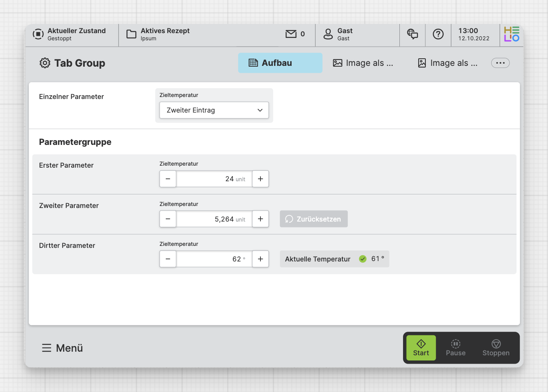
Task: Click the help question mark icon
Action: (438, 34)
